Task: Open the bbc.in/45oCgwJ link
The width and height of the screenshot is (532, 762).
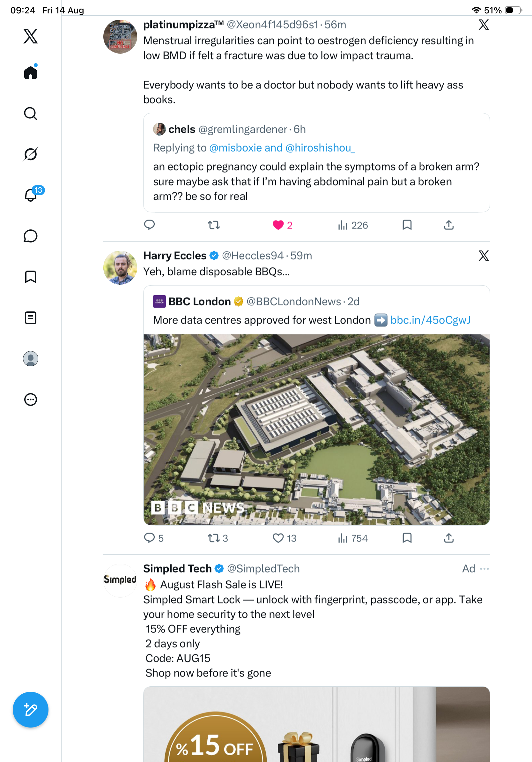Action: tap(430, 320)
